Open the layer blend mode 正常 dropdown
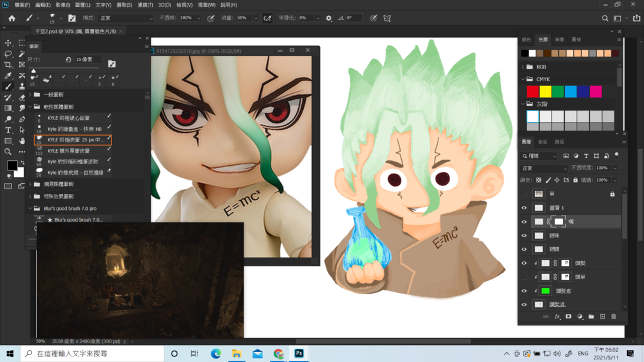This screenshot has height=362, width=644. [x=544, y=168]
